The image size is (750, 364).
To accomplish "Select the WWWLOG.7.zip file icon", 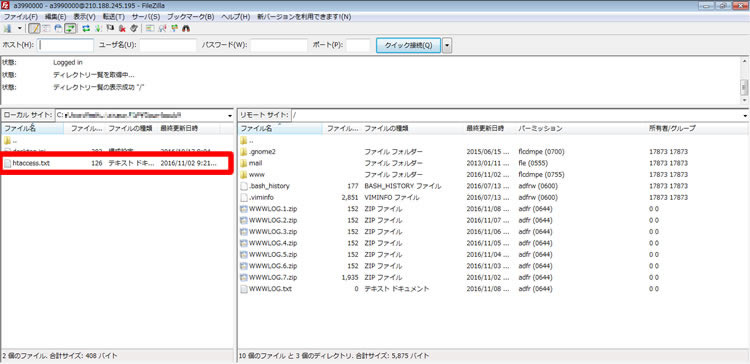I will point(243,278).
